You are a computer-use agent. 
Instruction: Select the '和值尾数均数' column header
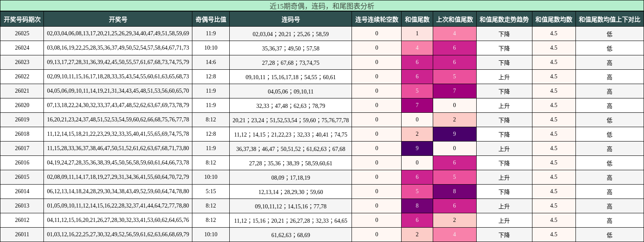point(554,19)
